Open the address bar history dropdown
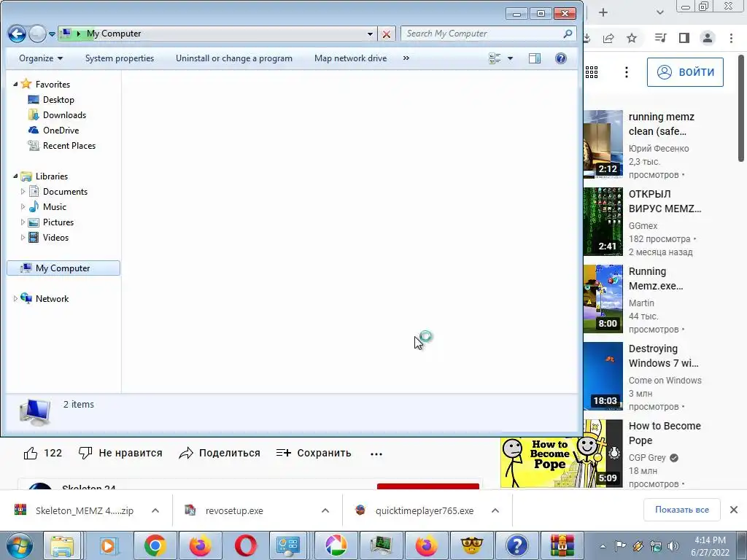Viewport: 747px width, 560px height. pos(370,34)
